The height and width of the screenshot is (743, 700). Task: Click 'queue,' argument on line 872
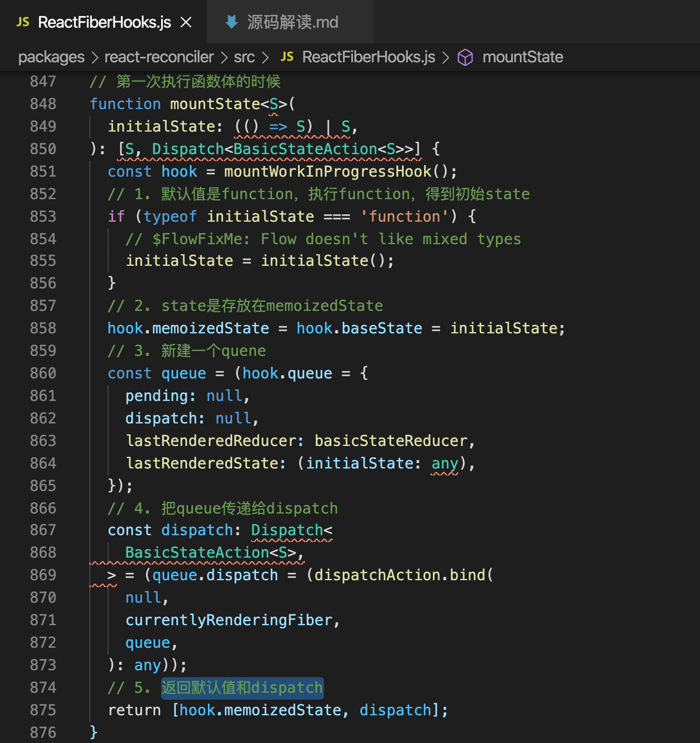152,643
